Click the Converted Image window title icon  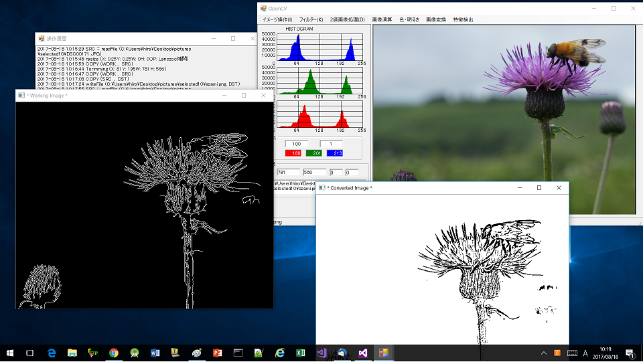(322, 187)
